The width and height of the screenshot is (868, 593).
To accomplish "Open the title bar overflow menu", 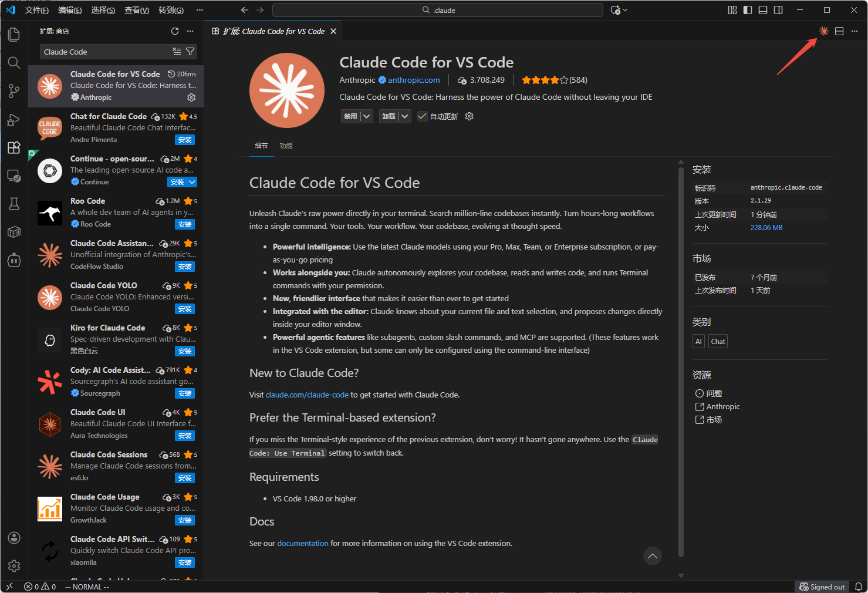I will 200,10.
